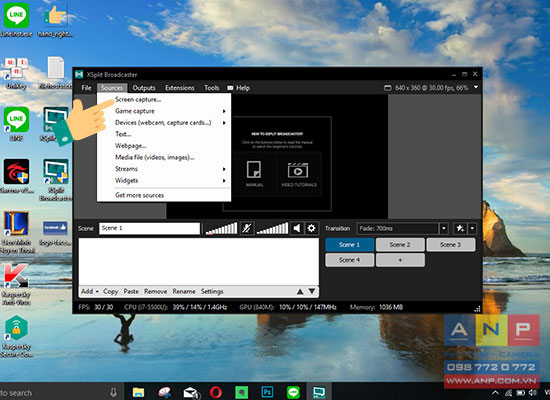Click Copy in source toolbar
Image resolution: width=550 pixels, height=400 pixels.
point(110,292)
